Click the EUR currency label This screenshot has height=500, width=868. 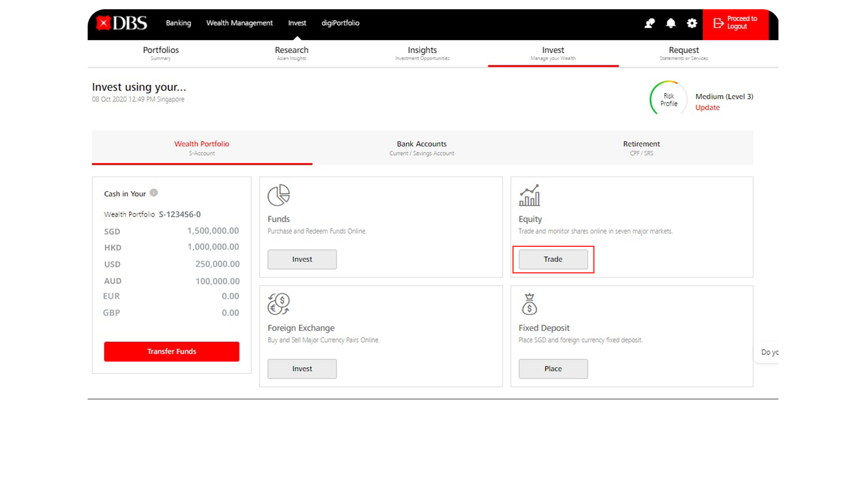coord(112,296)
